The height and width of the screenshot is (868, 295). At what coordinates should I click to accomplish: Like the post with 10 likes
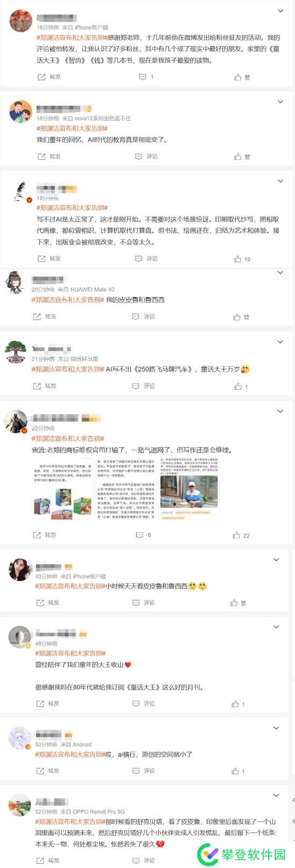(x=242, y=259)
